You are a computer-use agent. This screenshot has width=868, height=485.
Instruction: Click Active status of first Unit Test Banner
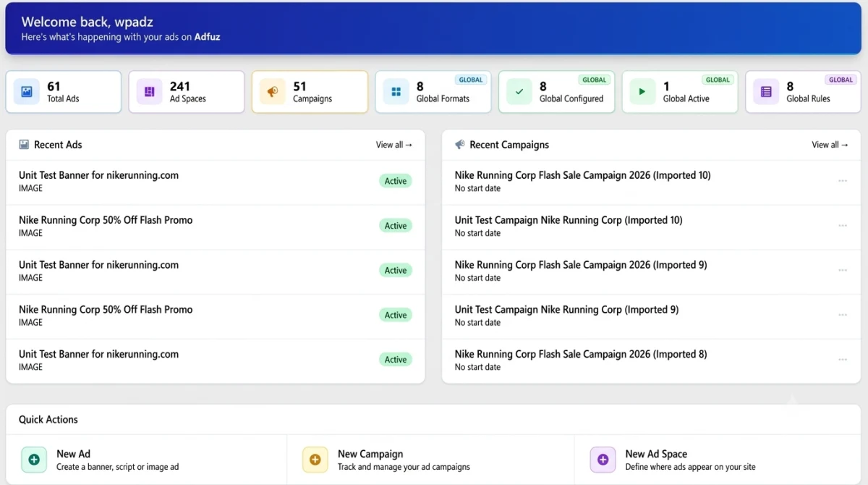[396, 181]
